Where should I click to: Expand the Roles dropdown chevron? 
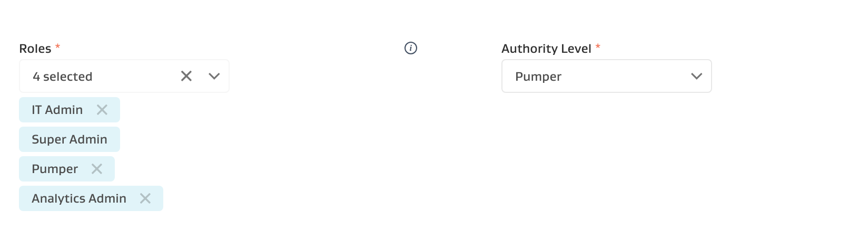(214, 77)
